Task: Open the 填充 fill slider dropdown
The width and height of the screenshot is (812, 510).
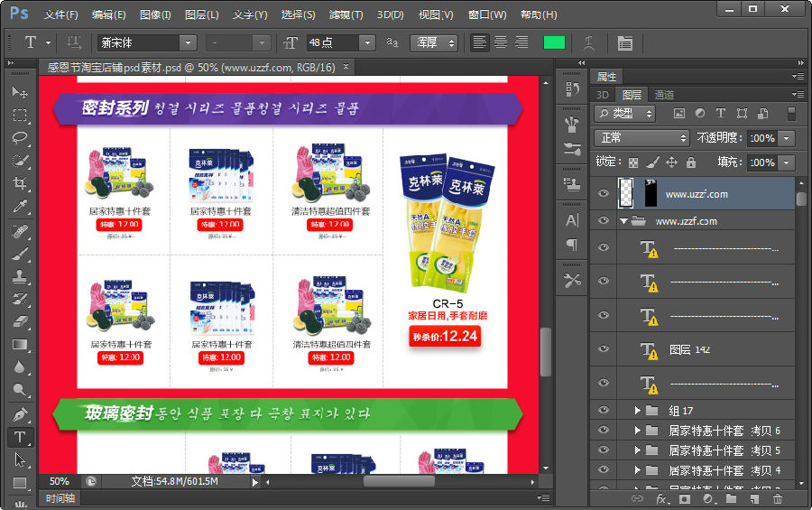Action: point(787,162)
